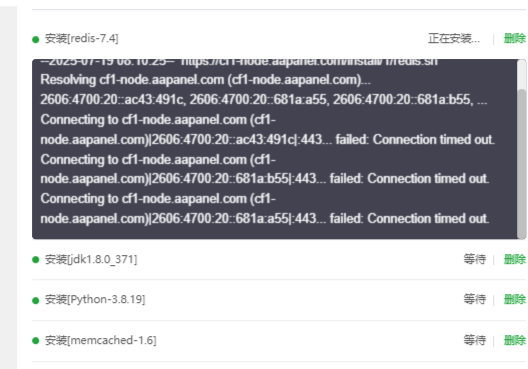This screenshot has height=369, width=528.
Task: Click the green dot beside memcached-1.6
Action: tap(36, 341)
